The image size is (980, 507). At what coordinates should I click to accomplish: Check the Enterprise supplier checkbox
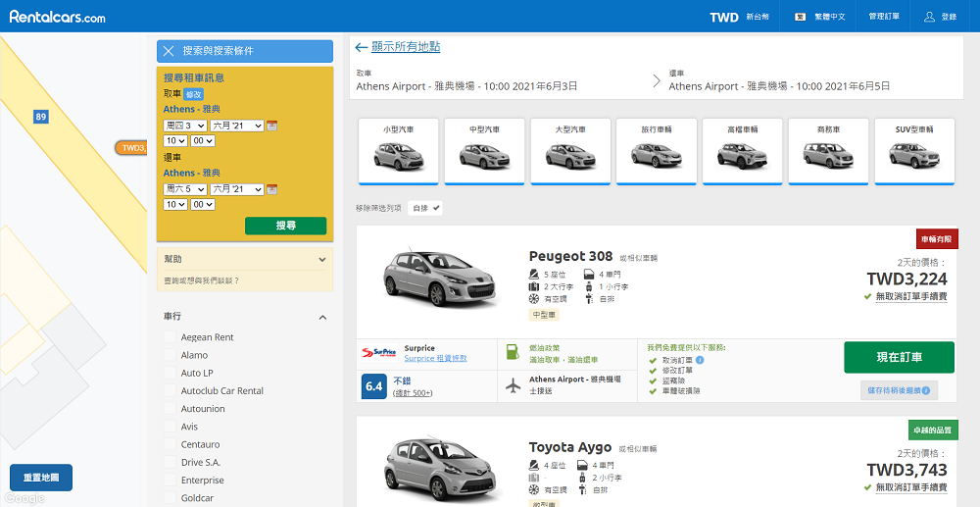[170, 481]
